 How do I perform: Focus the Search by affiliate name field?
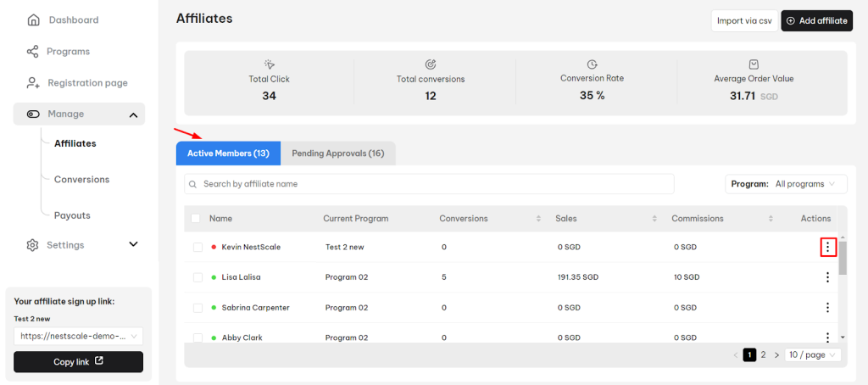point(429,184)
